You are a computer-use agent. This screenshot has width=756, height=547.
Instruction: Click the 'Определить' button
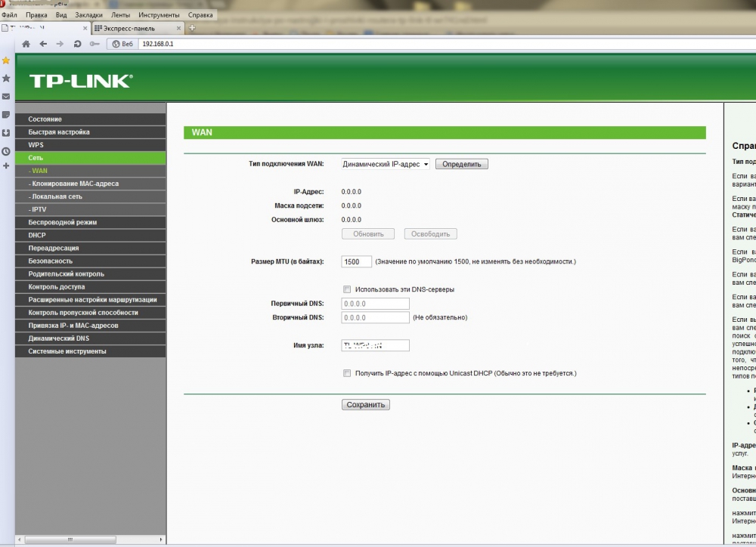(x=461, y=164)
